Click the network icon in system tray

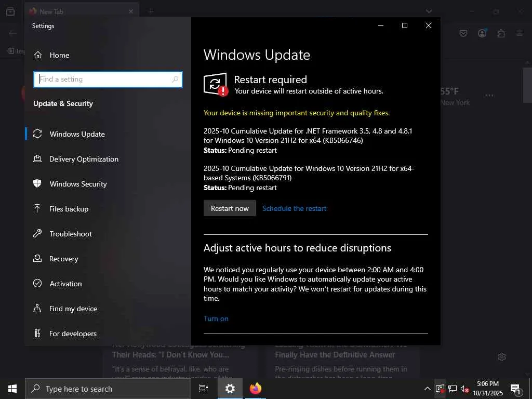(x=453, y=389)
